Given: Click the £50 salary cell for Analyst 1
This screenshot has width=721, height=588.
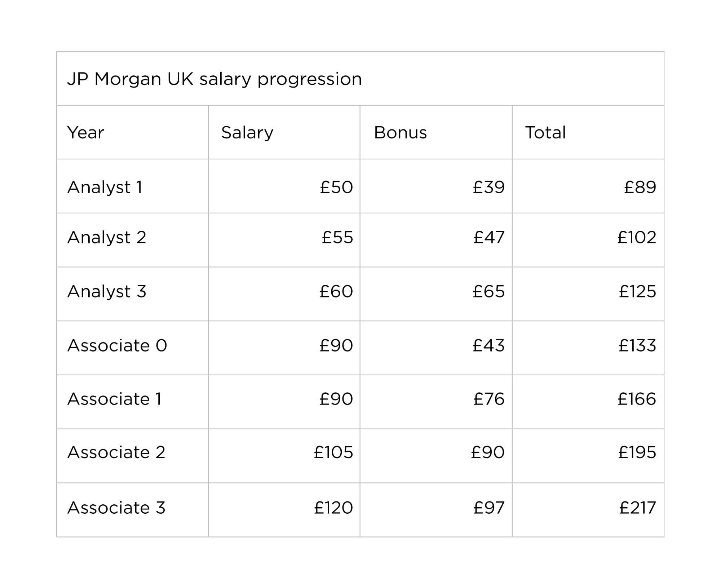Looking at the screenshot, I should (x=336, y=187).
